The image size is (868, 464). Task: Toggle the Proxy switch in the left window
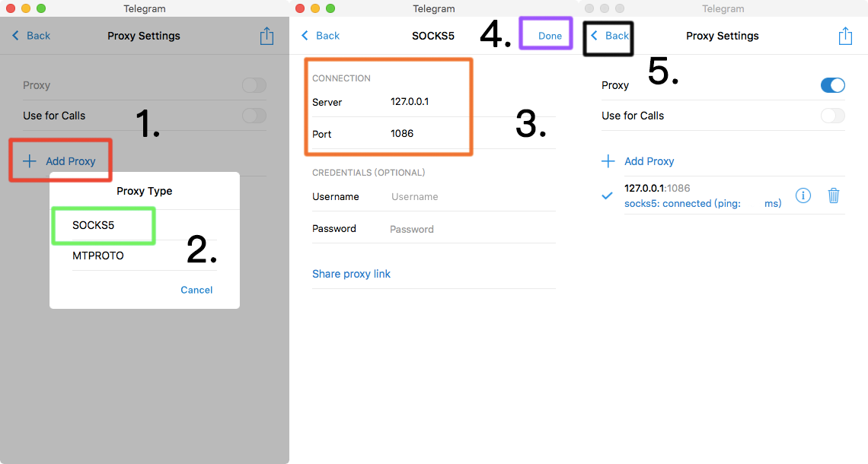(254, 85)
